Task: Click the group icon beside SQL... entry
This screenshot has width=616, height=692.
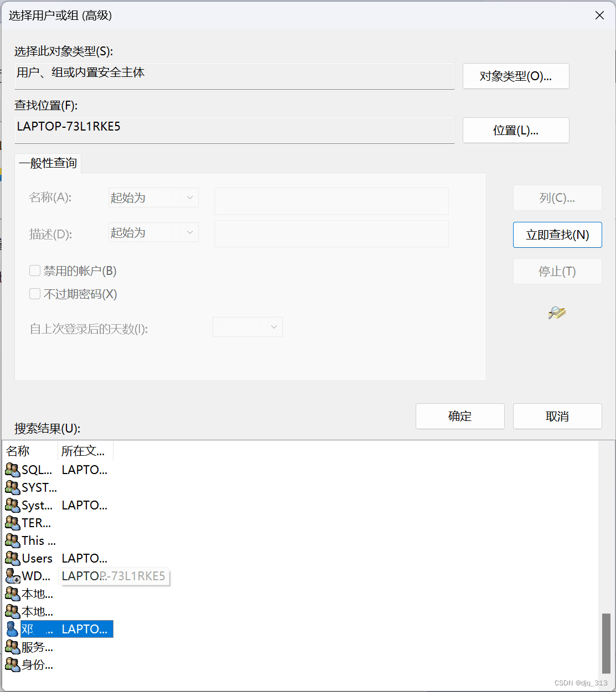Action: pyautogui.click(x=12, y=470)
